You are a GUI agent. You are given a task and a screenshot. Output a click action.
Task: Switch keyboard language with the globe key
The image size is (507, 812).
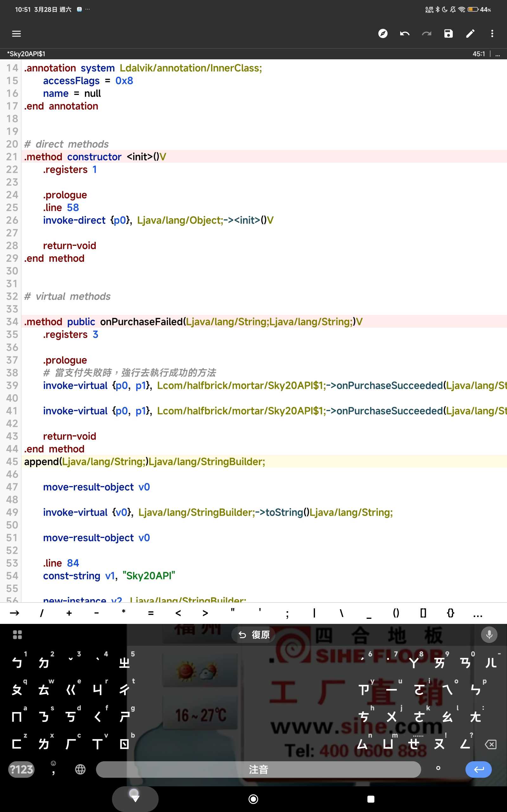pyautogui.click(x=80, y=769)
